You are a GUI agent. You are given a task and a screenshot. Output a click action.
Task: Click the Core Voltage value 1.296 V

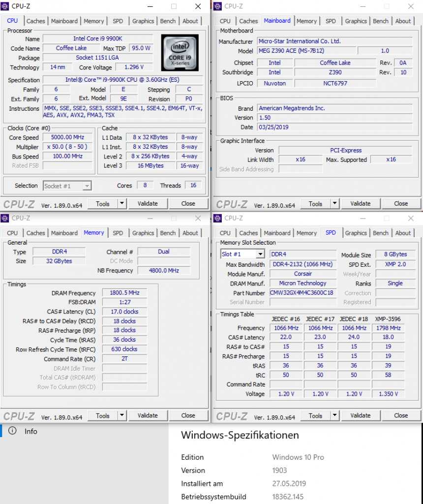134,67
